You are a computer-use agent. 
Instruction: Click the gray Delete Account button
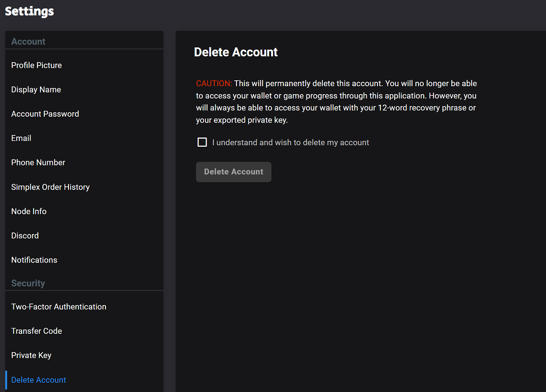[234, 172]
